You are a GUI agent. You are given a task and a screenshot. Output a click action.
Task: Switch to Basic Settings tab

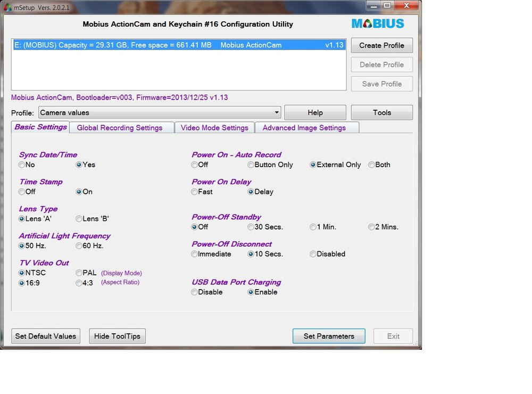41,127
